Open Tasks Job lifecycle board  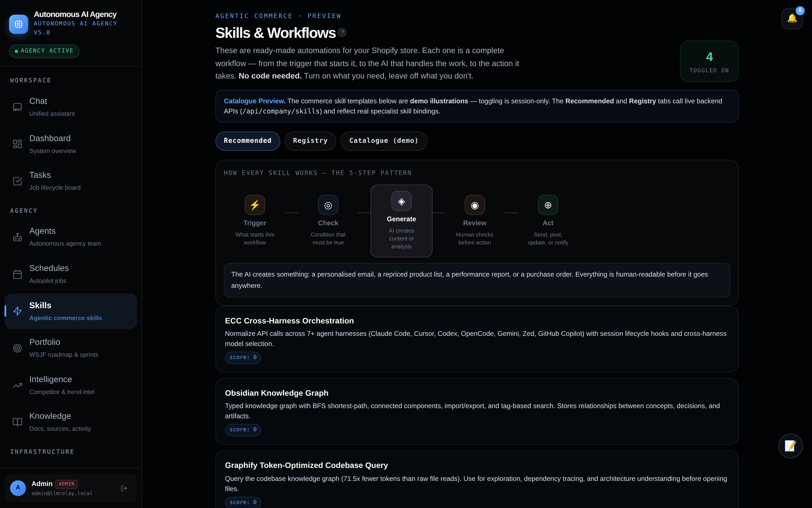(x=71, y=181)
